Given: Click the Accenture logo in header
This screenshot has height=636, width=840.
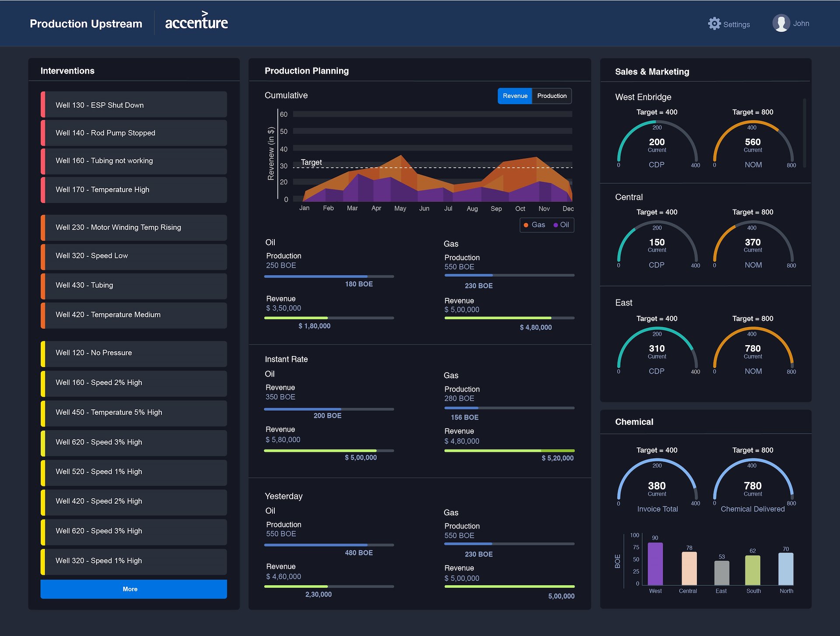Looking at the screenshot, I should [196, 22].
